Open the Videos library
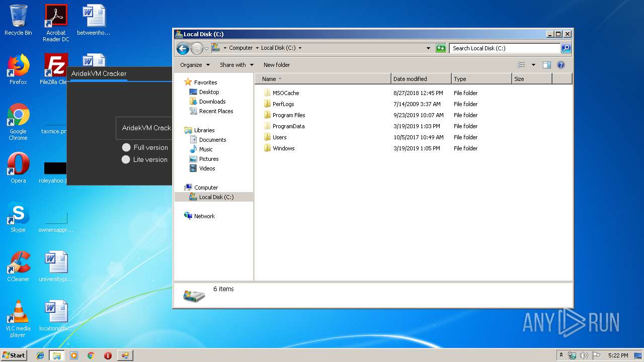 point(207,168)
